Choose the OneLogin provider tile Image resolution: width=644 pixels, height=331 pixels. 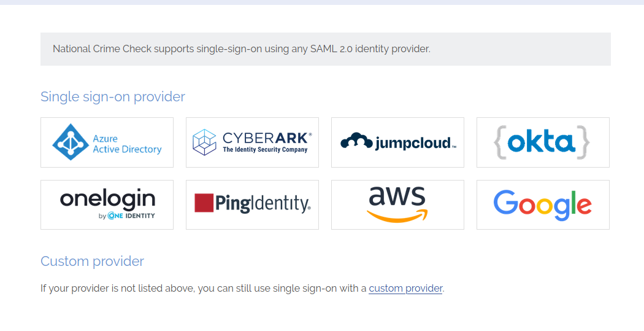coord(107,204)
